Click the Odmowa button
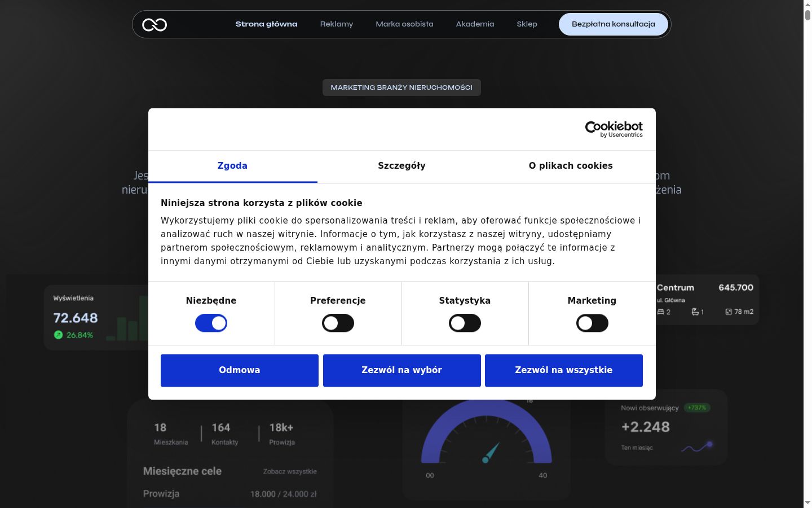Image resolution: width=812 pixels, height=508 pixels. click(x=240, y=370)
